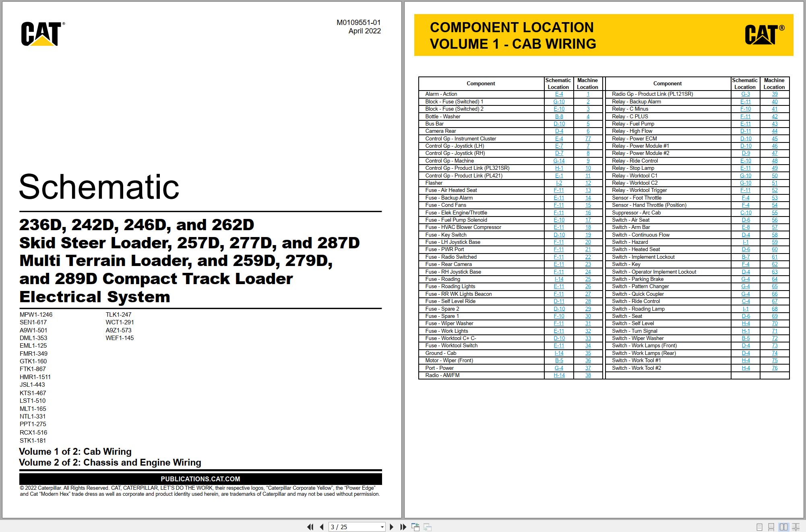Switch to single page view

pyautogui.click(x=759, y=527)
